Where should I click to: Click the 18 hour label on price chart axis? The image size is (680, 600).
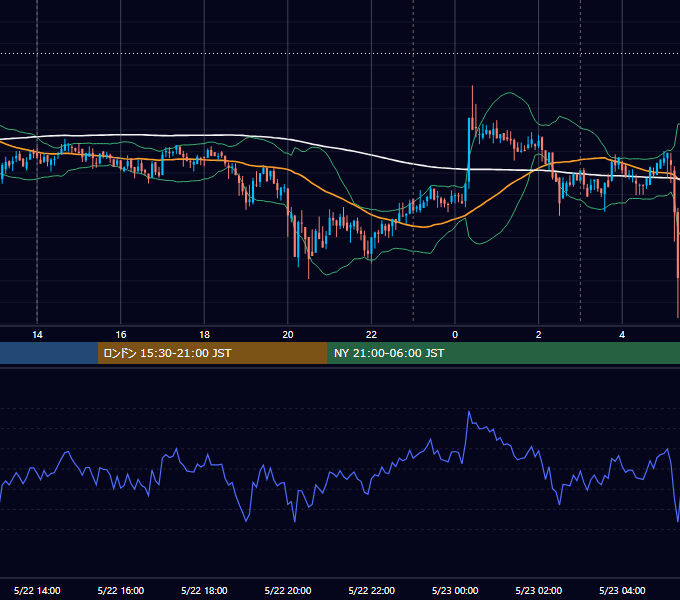(x=204, y=335)
